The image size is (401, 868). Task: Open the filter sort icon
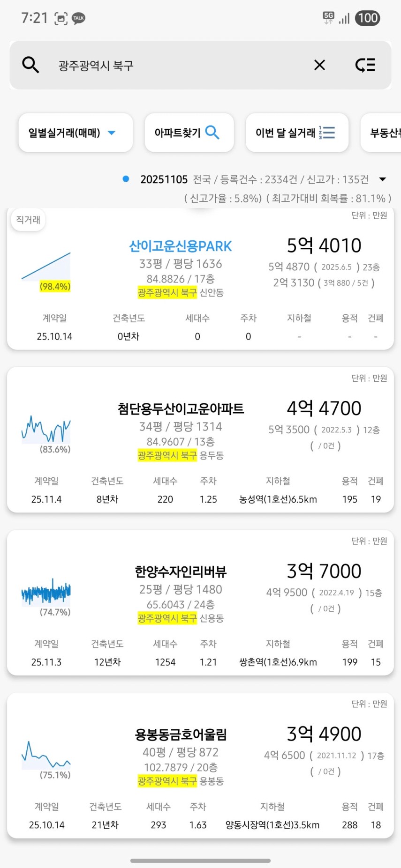pyautogui.click(x=365, y=65)
